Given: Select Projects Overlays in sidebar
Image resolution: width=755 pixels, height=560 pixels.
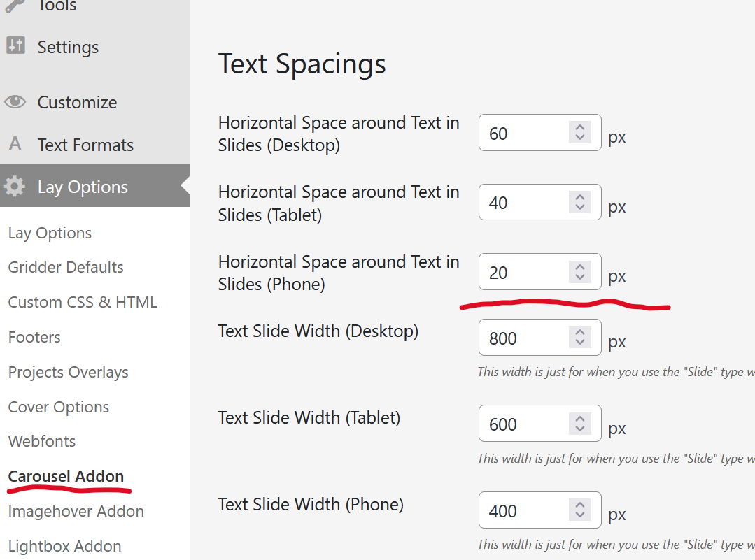Looking at the screenshot, I should [x=68, y=372].
